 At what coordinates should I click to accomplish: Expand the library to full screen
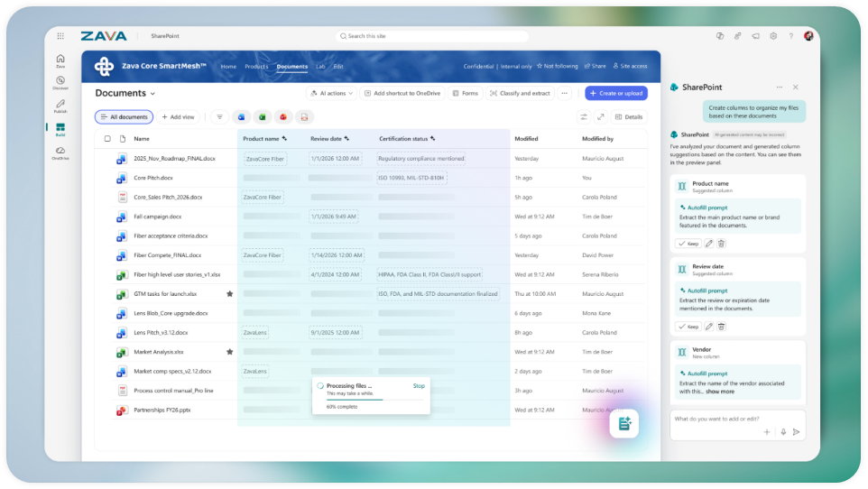601,117
